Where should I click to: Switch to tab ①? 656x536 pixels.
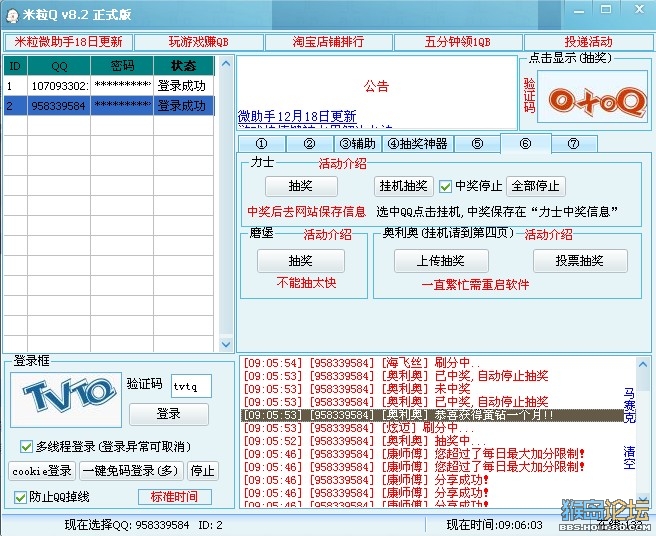[x=261, y=144]
